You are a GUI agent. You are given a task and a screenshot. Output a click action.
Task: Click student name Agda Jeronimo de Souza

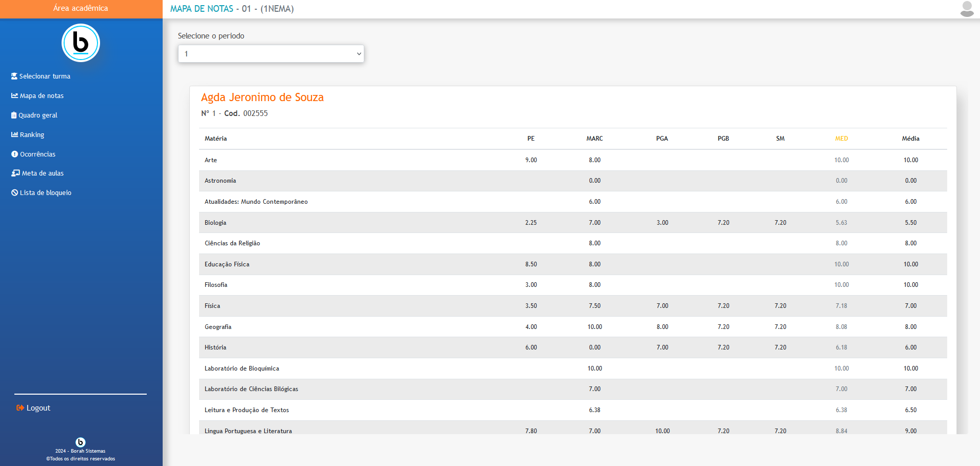coord(262,97)
